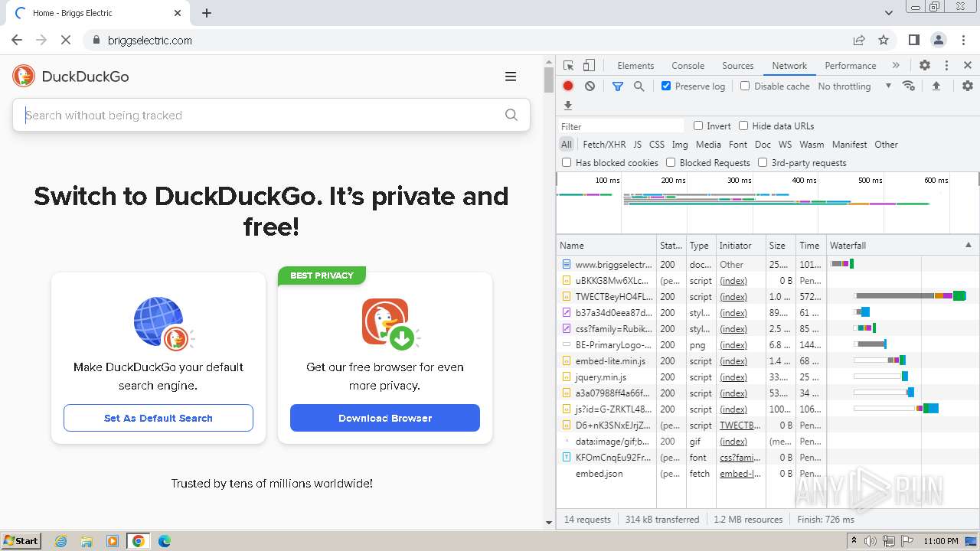This screenshot has width=980, height=551.
Task: Clear the network log
Action: (590, 86)
